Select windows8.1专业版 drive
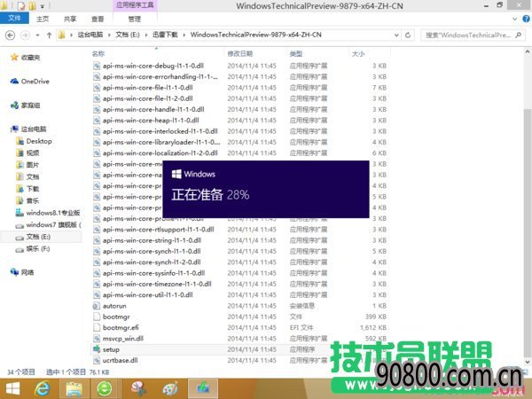The image size is (532, 399). click(48, 213)
